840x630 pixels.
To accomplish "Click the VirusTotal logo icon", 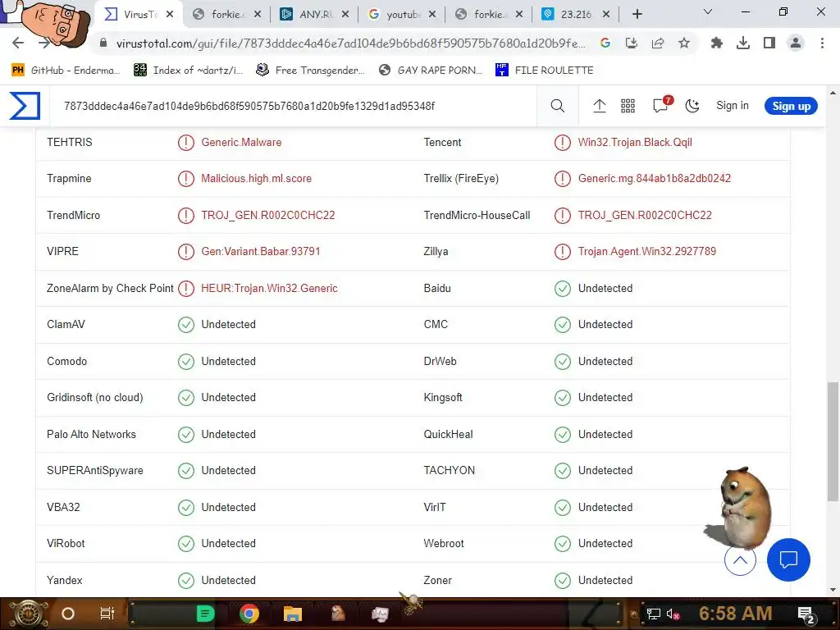I will coord(25,106).
